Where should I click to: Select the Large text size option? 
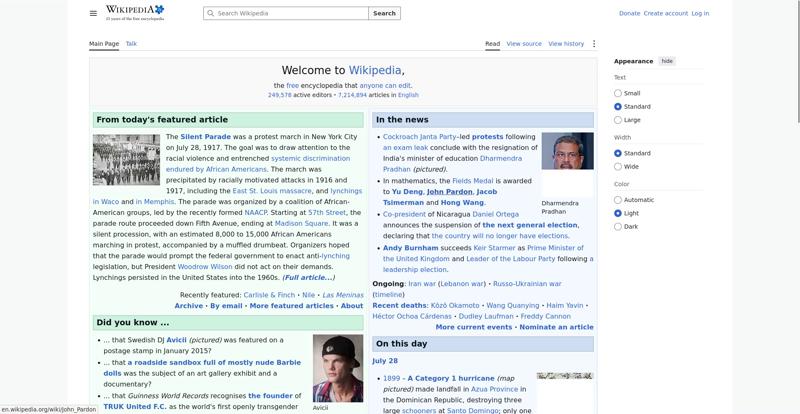coord(618,120)
